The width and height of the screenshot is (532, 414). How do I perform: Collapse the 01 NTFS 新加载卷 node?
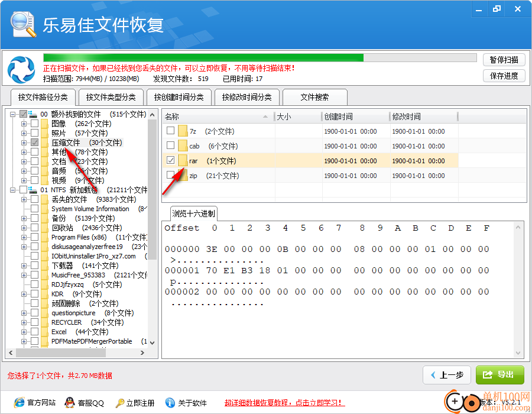click(12, 190)
